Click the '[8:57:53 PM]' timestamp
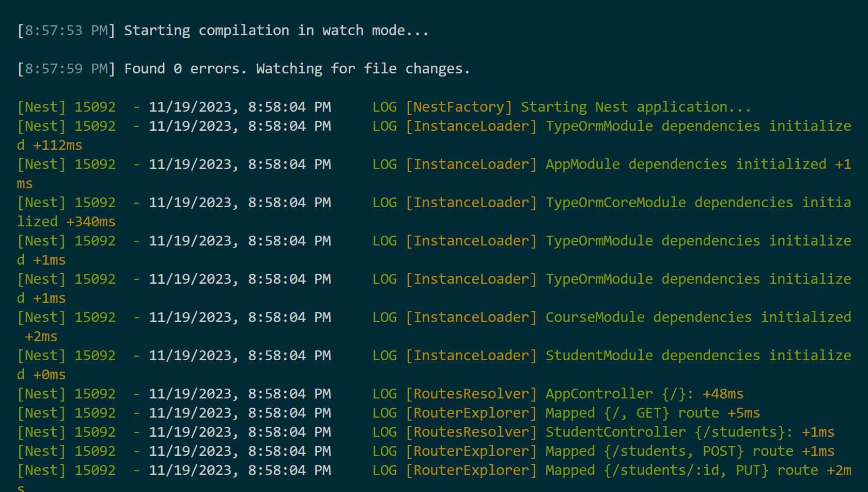 66,30
